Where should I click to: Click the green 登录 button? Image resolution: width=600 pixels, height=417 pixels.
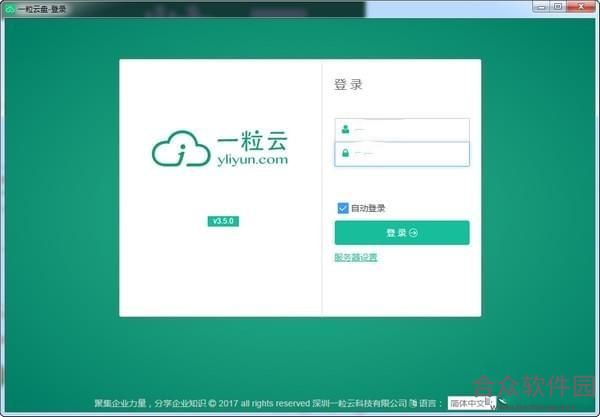(x=402, y=233)
